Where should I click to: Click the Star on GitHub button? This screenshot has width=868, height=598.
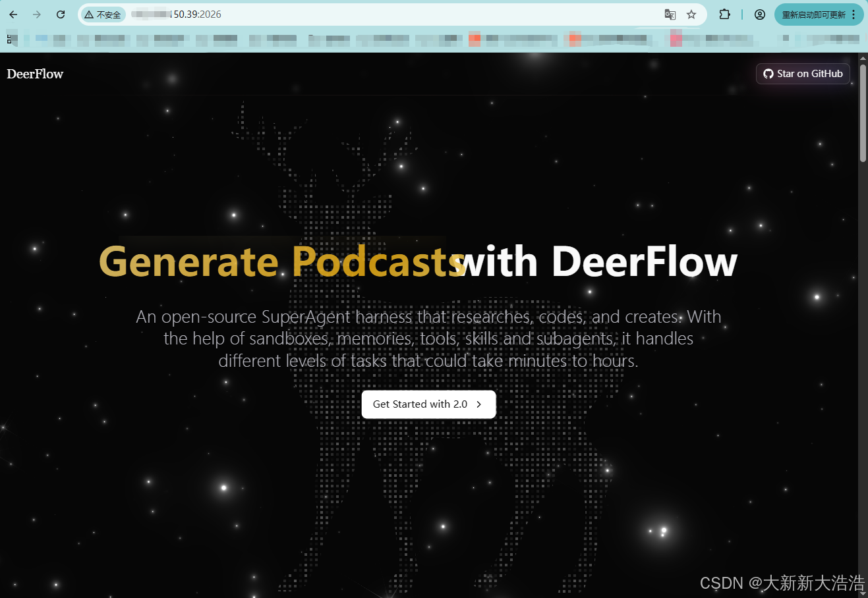[803, 74]
